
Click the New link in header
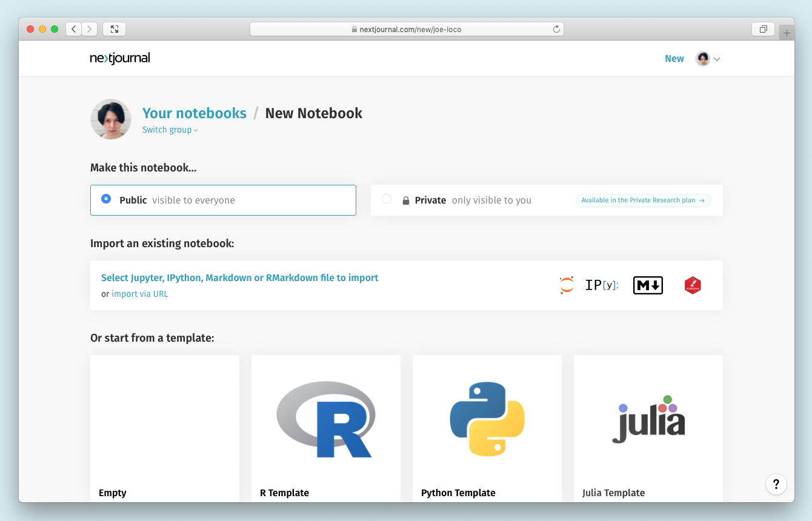click(674, 59)
